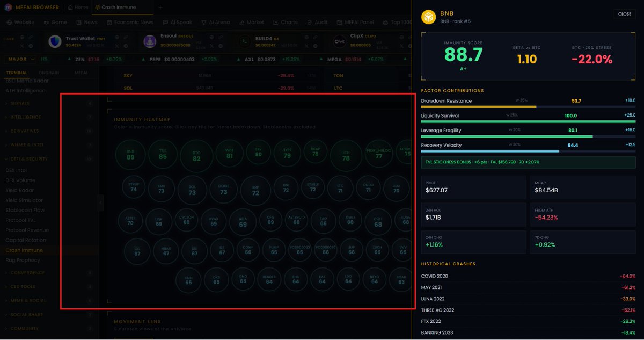644x340 pixels.
Task: Open the Economic News calendar item
Action: 130,23
